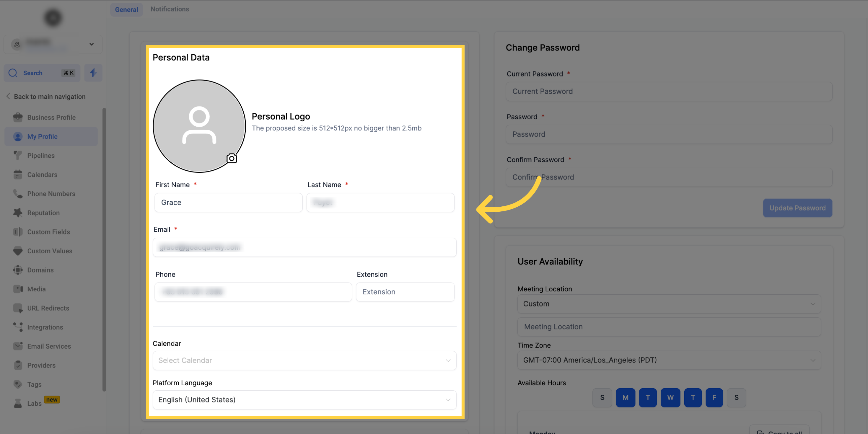The image size is (868, 434).
Task: Click the Business Profile briefcase icon
Action: click(18, 117)
